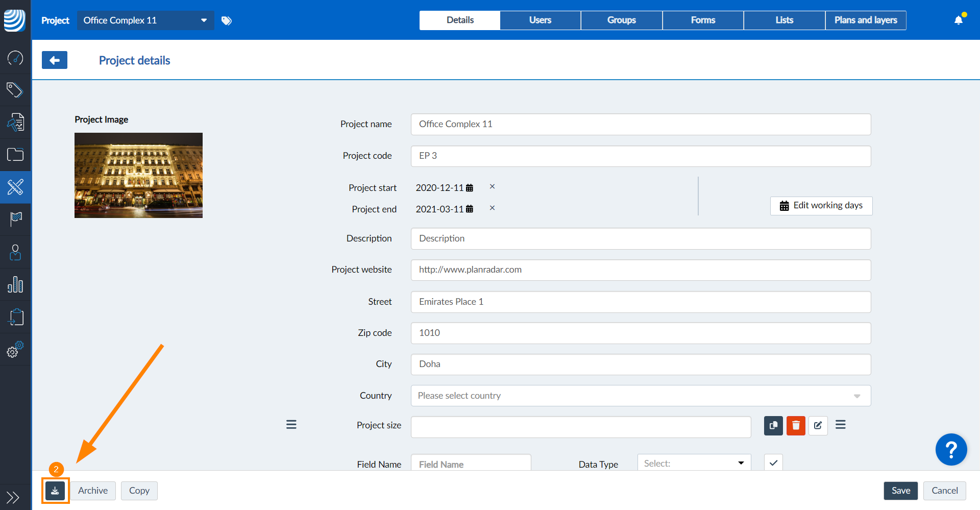Click the Project name input field
This screenshot has height=510, width=980.
tap(641, 124)
